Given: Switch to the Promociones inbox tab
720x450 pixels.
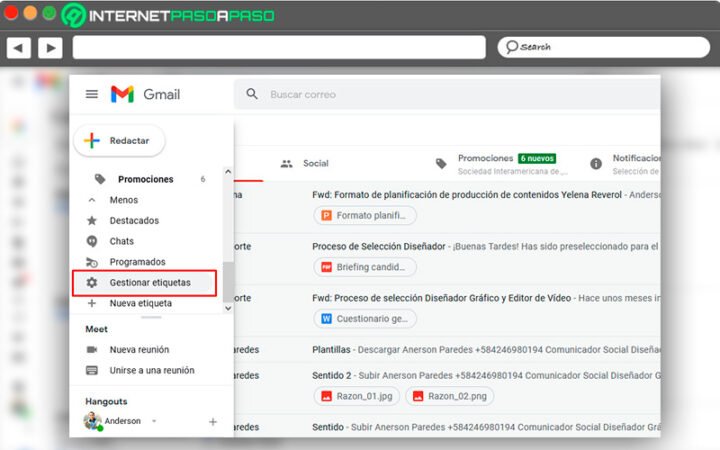Looking at the screenshot, I should pos(485,158).
